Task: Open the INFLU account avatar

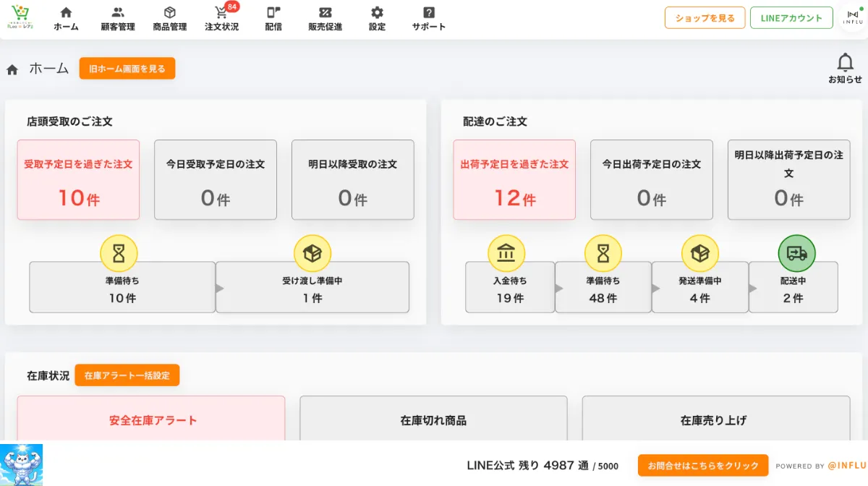Action: tap(852, 19)
